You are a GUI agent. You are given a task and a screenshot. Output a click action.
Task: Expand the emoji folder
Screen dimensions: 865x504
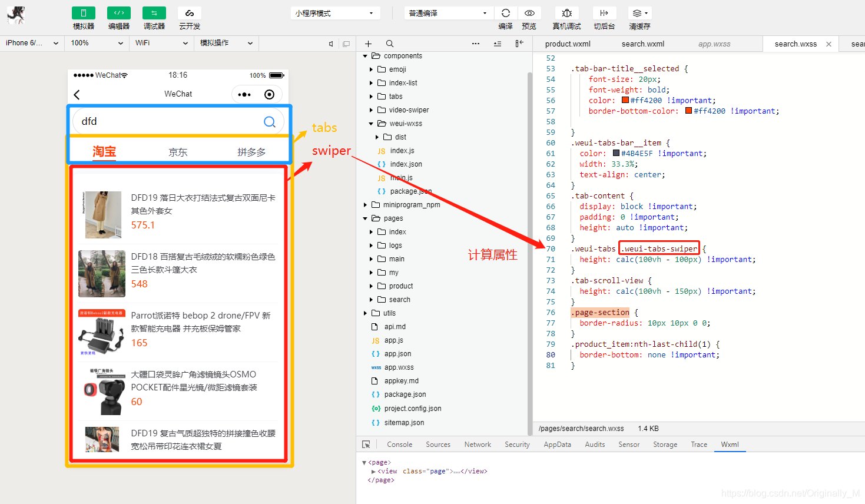[371, 69]
